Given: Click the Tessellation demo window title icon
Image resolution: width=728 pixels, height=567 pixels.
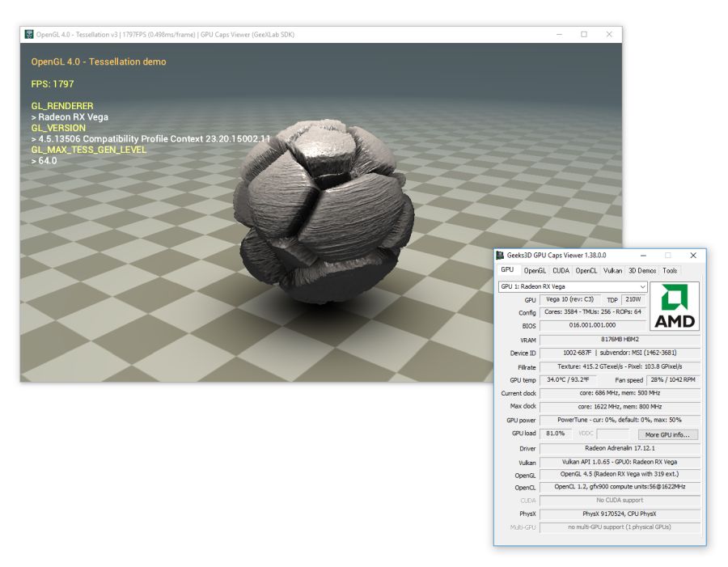Looking at the screenshot, I should (29, 34).
